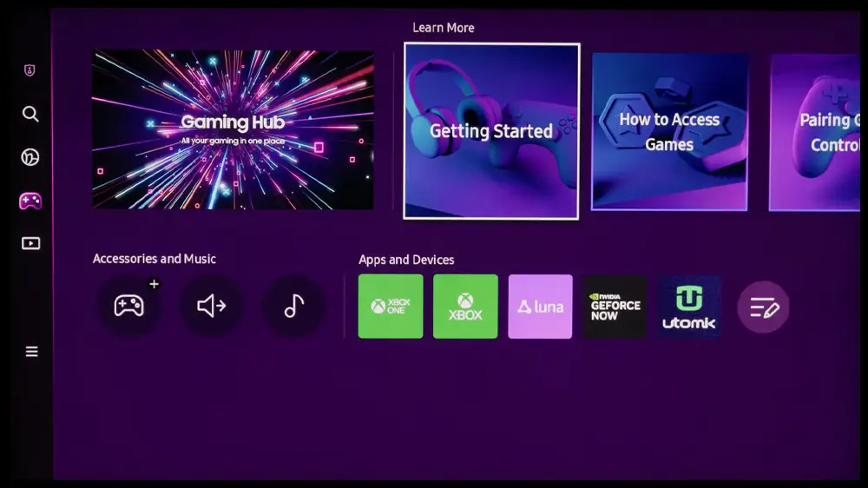The width and height of the screenshot is (868, 488).
Task: Add a game controller accessory
Action: click(x=130, y=305)
